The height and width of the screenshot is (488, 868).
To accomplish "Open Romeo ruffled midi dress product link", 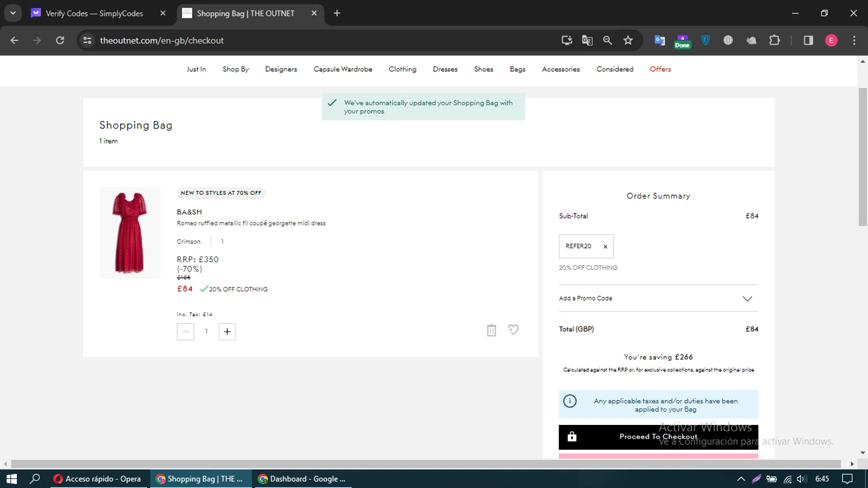I will point(251,223).
